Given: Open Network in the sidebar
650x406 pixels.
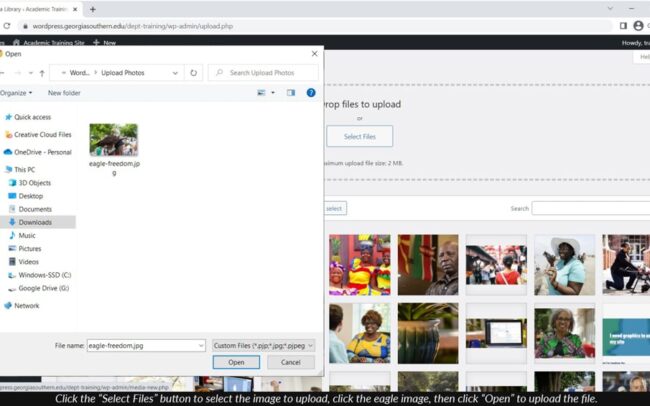Looking at the screenshot, I should (x=22, y=306).
